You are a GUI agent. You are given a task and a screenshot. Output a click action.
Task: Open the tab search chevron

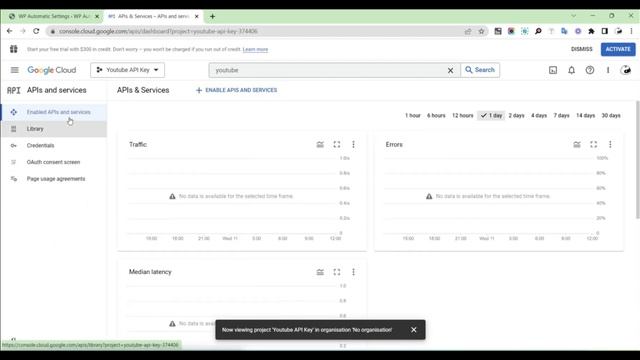point(573,16)
